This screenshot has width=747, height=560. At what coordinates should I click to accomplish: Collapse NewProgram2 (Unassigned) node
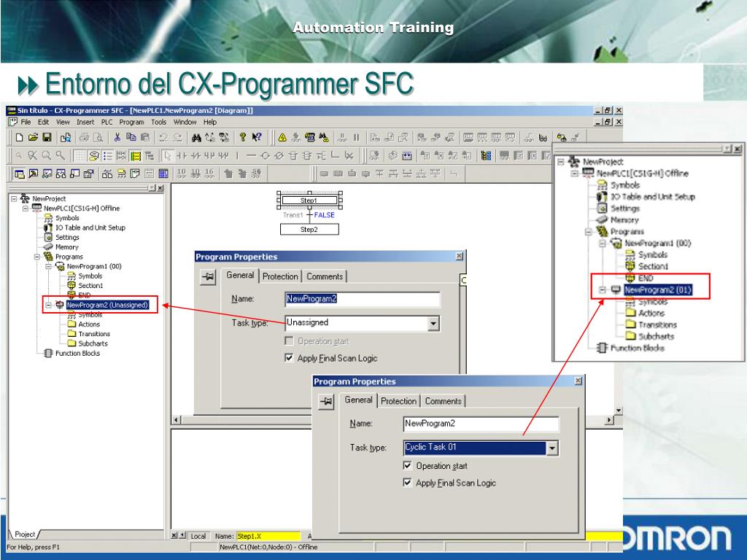(x=49, y=305)
